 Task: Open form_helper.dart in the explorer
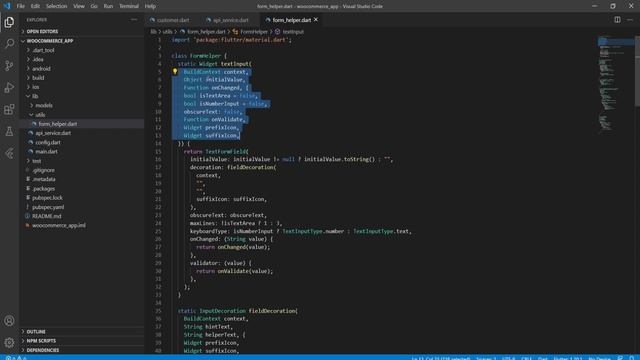[82, 124]
